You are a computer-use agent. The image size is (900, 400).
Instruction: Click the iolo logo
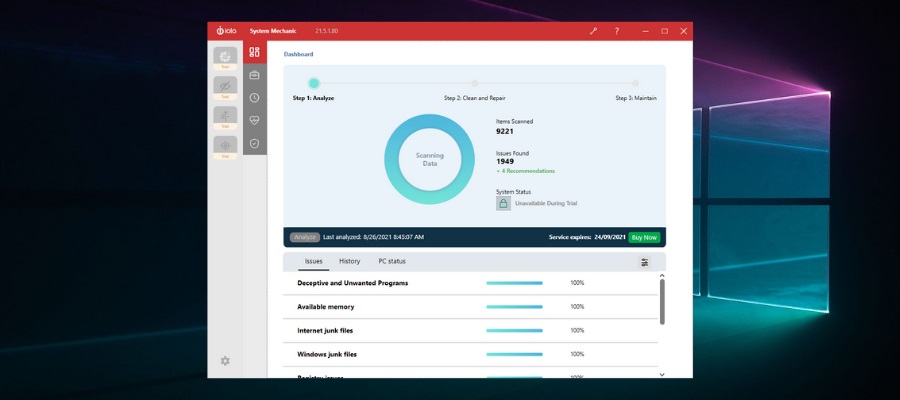(x=226, y=31)
